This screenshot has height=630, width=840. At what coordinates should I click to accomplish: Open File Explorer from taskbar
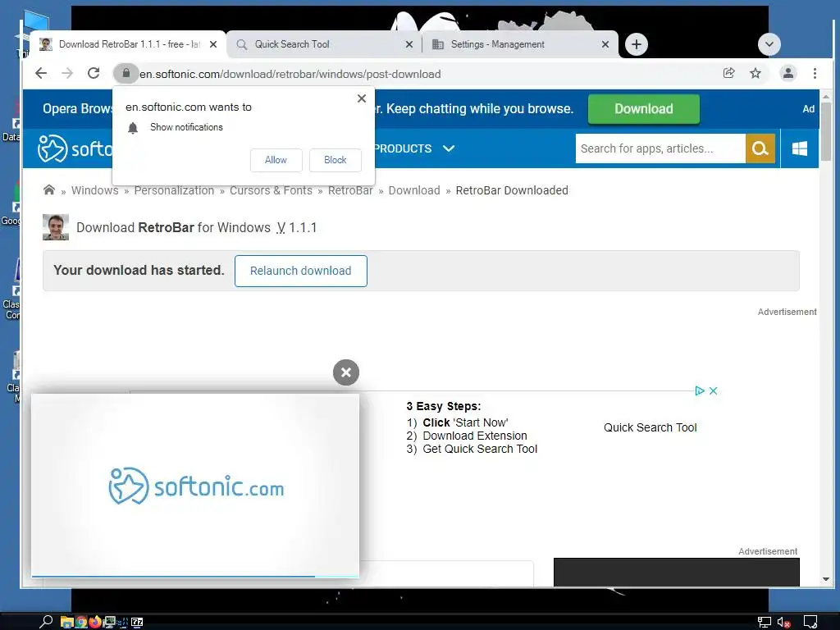(66, 622)
